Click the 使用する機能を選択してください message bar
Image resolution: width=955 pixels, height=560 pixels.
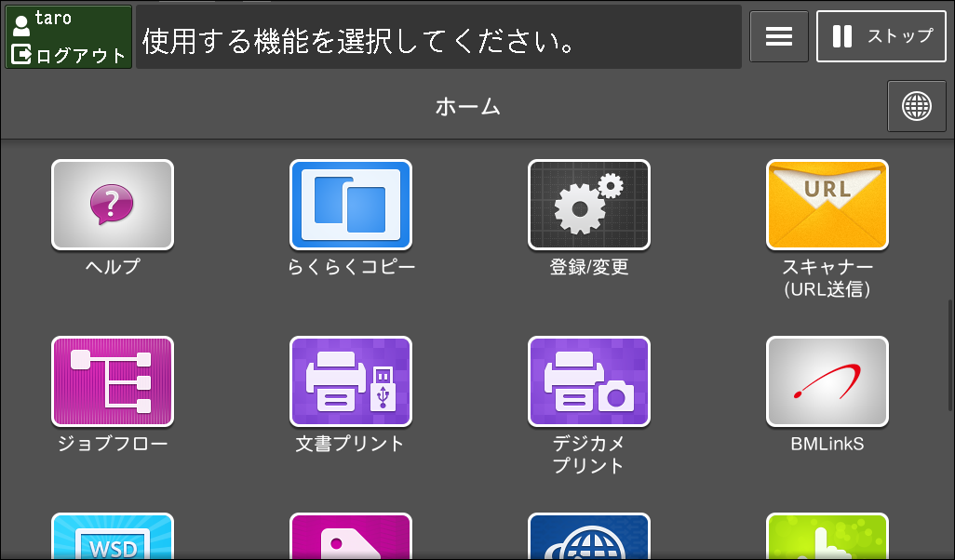tap(438, 37)
